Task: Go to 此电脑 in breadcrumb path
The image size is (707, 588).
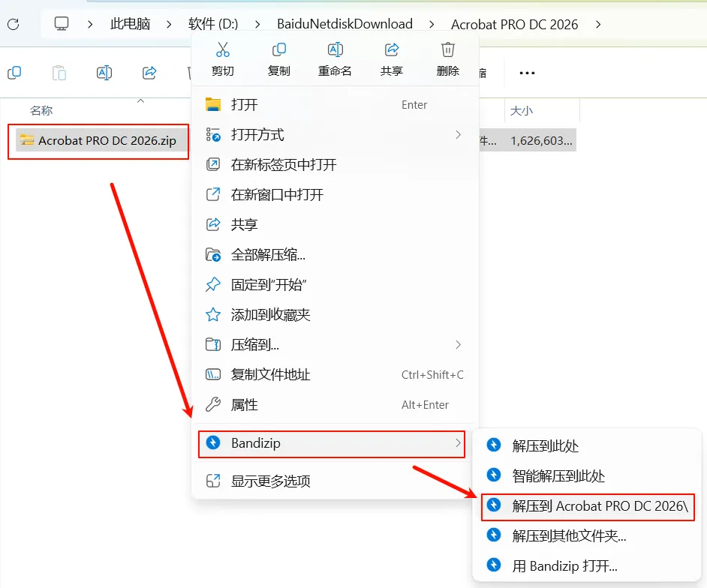Action: 130,24
